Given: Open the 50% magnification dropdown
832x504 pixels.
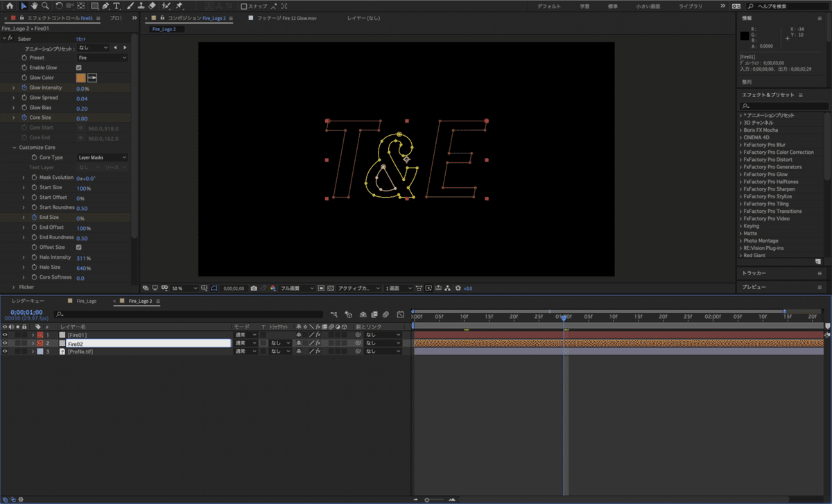Looking at the screenshot, I should tap(184, 288).
